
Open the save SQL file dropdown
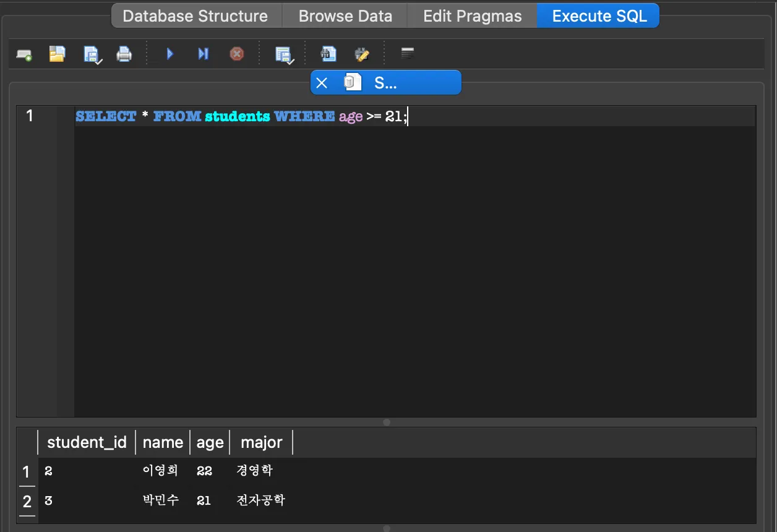pos(92,55)
